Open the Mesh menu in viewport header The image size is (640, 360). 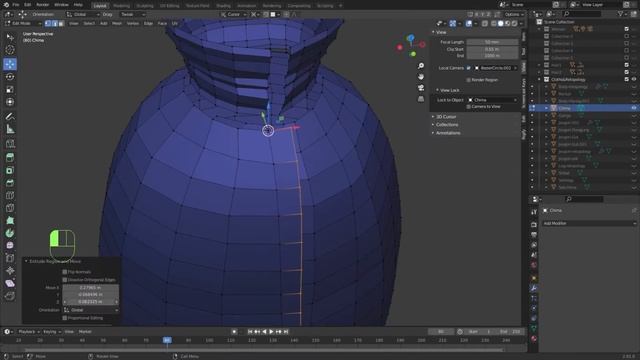pos(117,23)
